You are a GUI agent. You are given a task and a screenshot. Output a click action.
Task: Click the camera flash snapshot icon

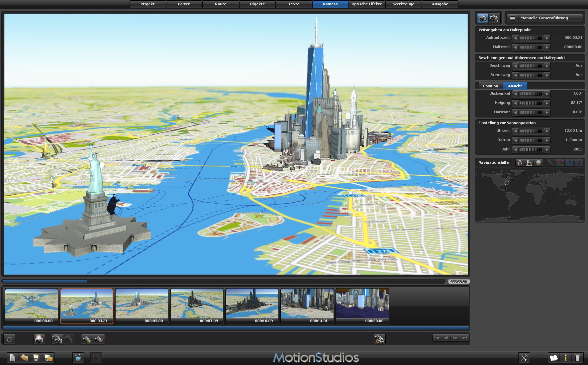(x=39, y=339)
